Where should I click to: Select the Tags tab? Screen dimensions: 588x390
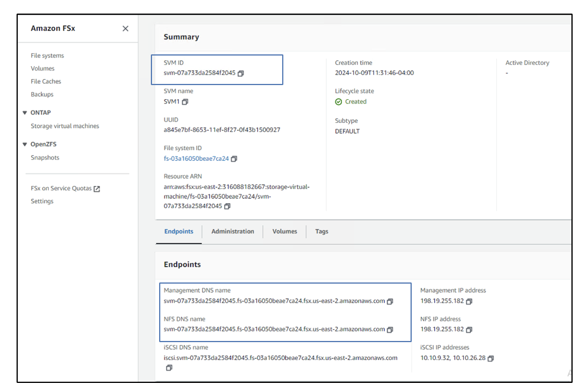click(322, 232)
